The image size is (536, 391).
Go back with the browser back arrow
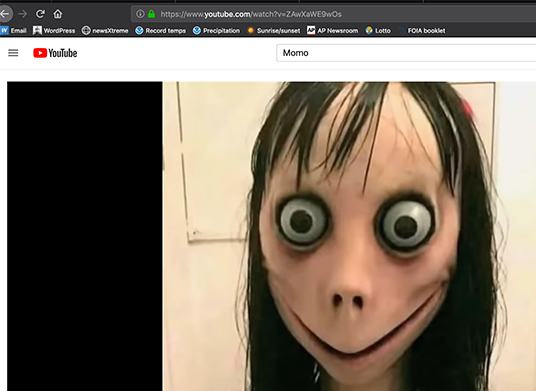(x=5, y=14)
